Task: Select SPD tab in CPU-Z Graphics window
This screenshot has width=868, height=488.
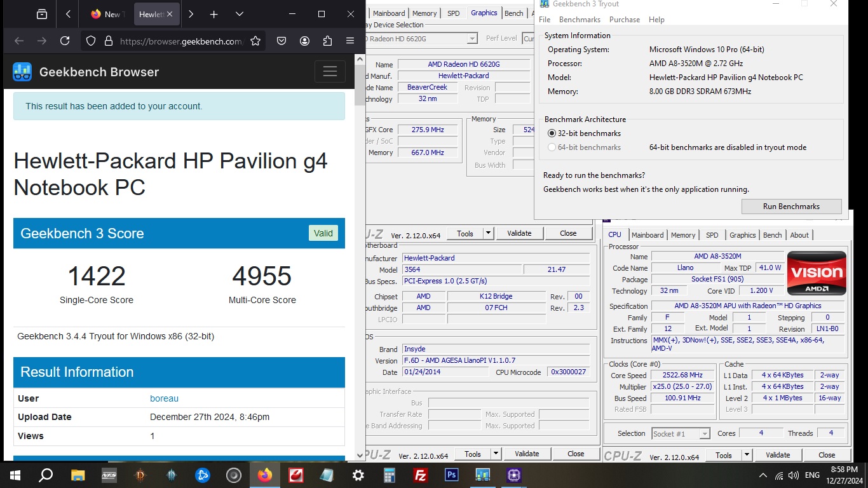Action: (x=453, y=13)
